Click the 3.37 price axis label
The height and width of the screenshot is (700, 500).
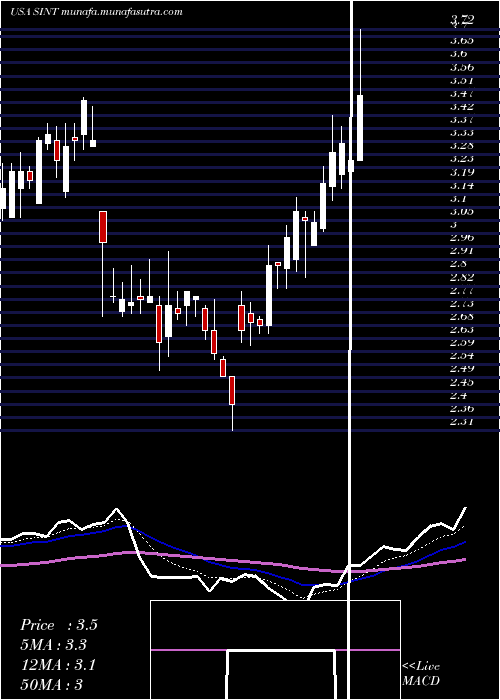click(462, 119)
